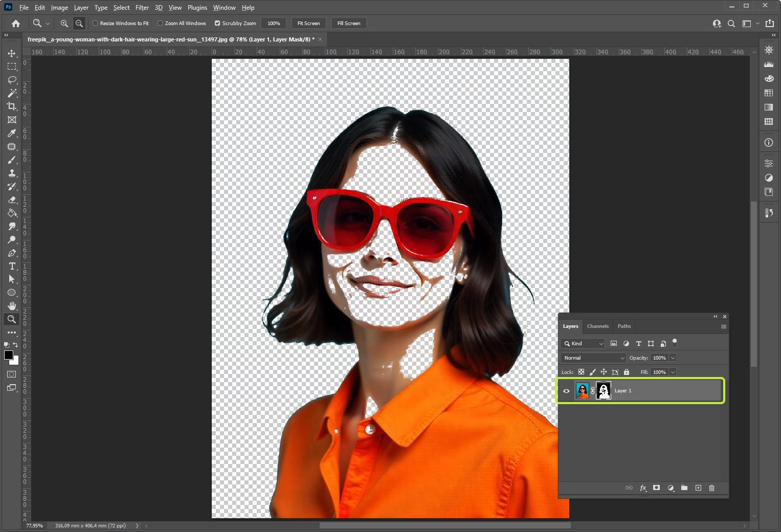Create new fill or adjustment layer
Screen dimensions: 781x532
click(671, 488)
